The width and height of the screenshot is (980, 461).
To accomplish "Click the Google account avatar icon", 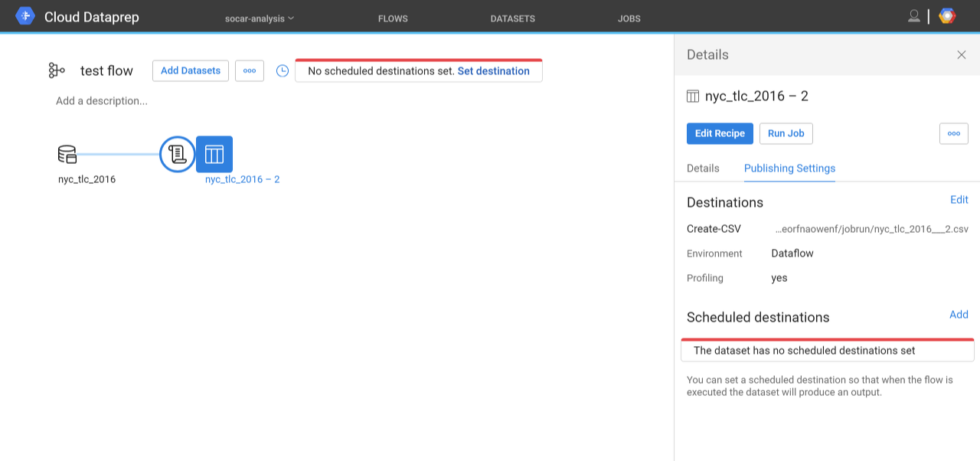I will point(947,16).
